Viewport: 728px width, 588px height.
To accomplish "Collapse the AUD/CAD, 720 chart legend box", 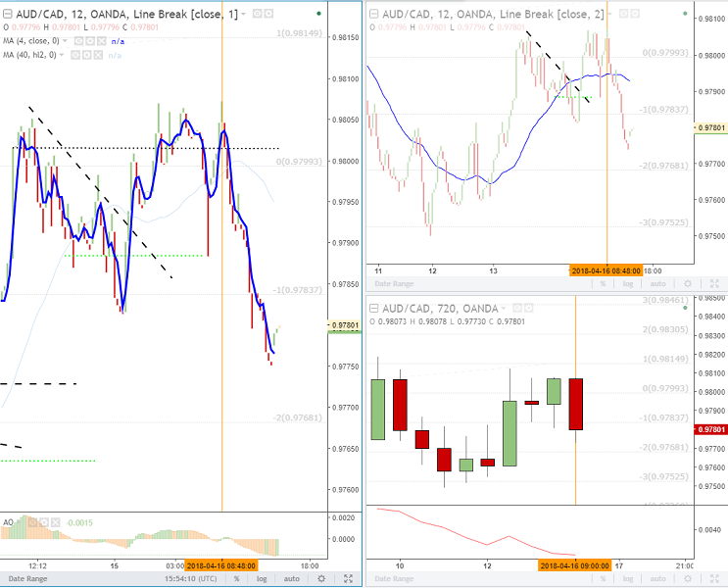I will click(x=373, y=309).
